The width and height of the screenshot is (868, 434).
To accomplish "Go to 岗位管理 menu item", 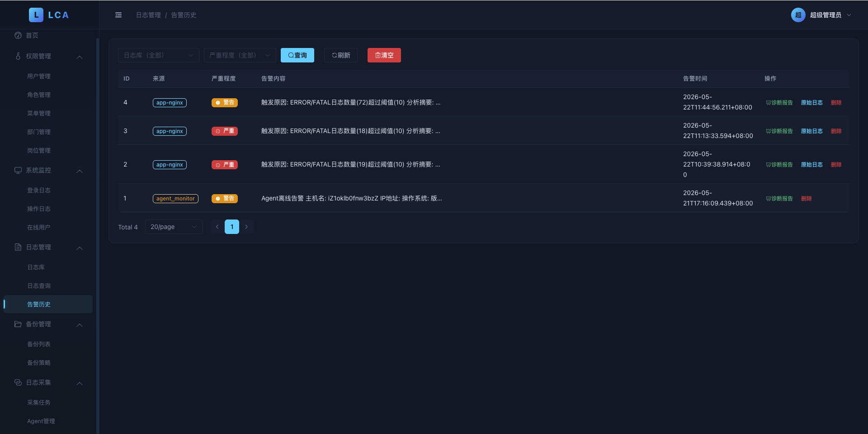I will pos(48,150).
